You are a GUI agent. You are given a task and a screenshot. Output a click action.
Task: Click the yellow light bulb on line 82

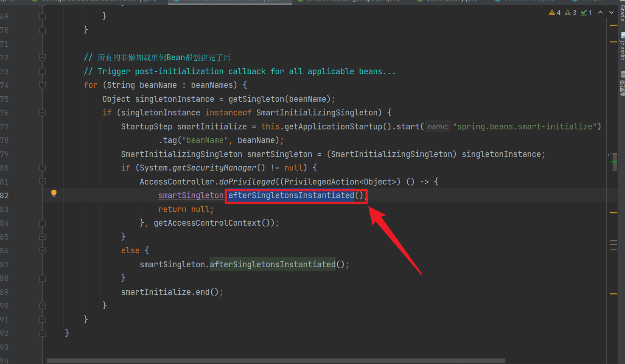pos(54,194)
